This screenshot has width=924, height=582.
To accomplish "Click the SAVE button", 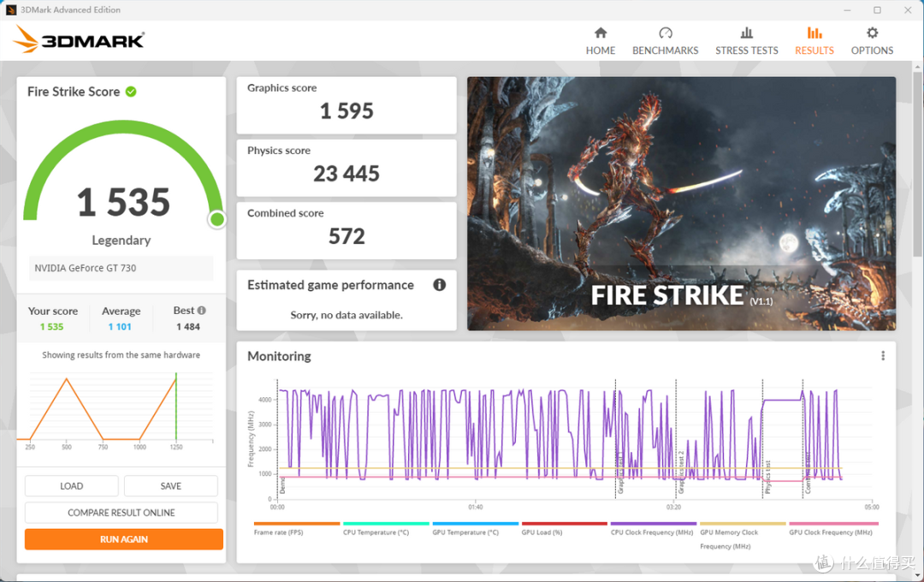I will tap(171, 486).
